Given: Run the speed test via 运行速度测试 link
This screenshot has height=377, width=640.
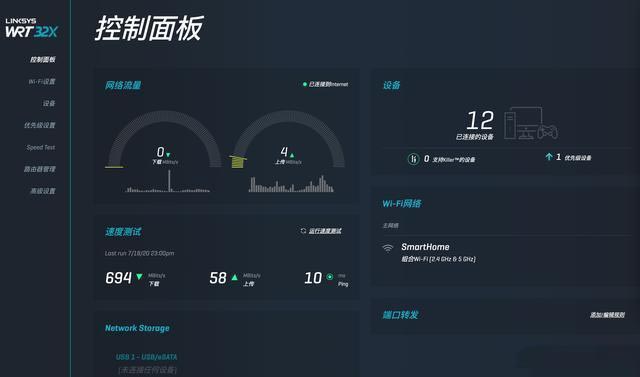Looking at the screenshot, I should click(x=325, y=231).
